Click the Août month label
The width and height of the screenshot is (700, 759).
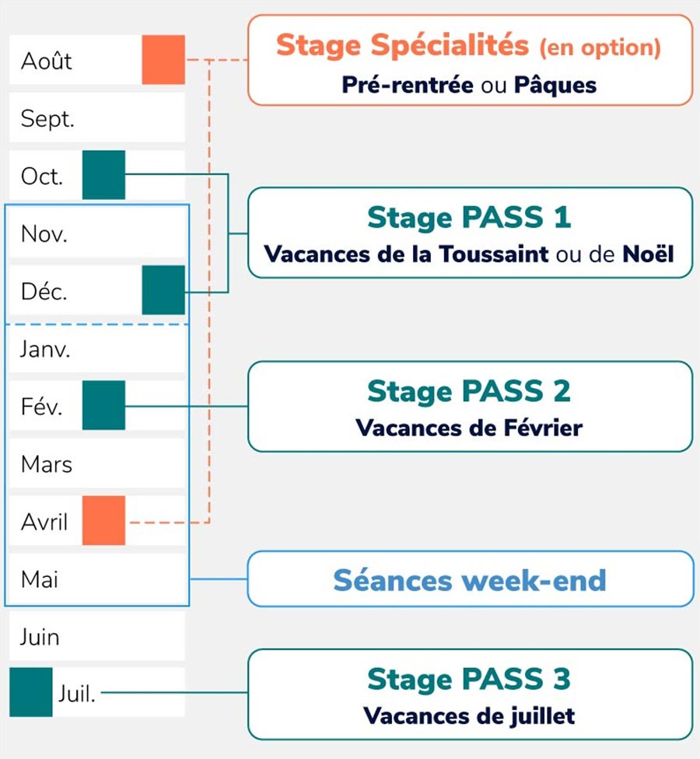(x=47, y=61)
